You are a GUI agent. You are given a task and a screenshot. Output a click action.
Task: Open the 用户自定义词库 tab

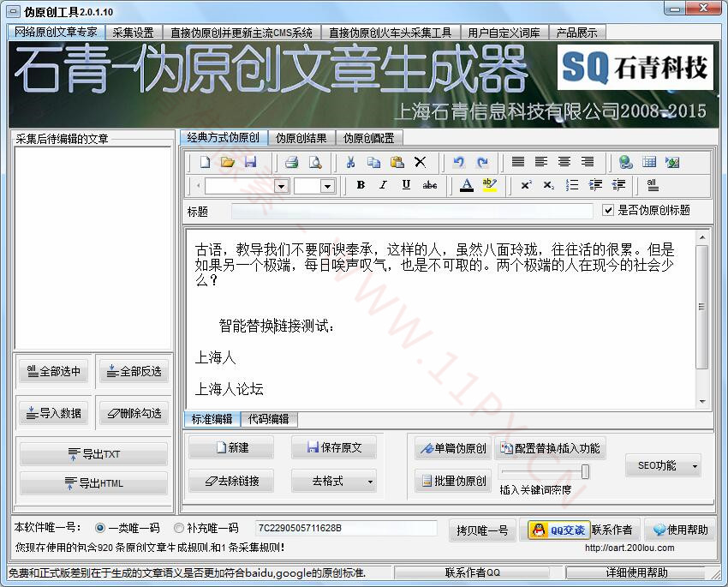(504, 33)
